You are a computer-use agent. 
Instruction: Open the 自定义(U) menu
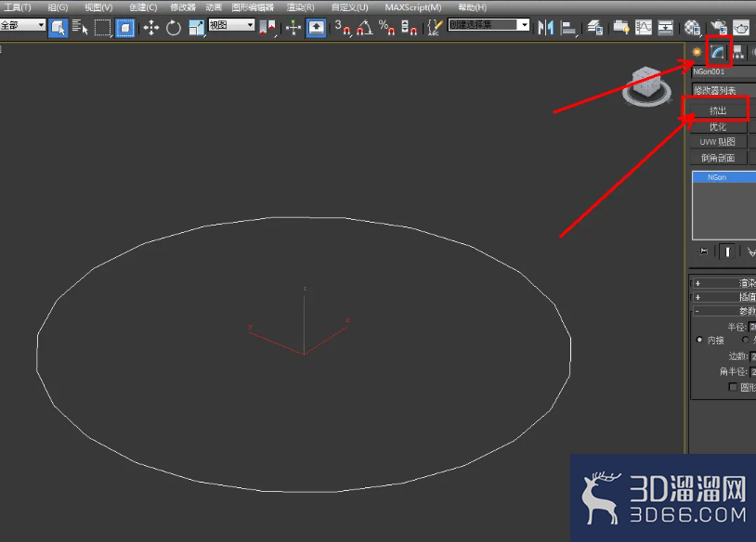pyautogui.click(x=349, y=7)
